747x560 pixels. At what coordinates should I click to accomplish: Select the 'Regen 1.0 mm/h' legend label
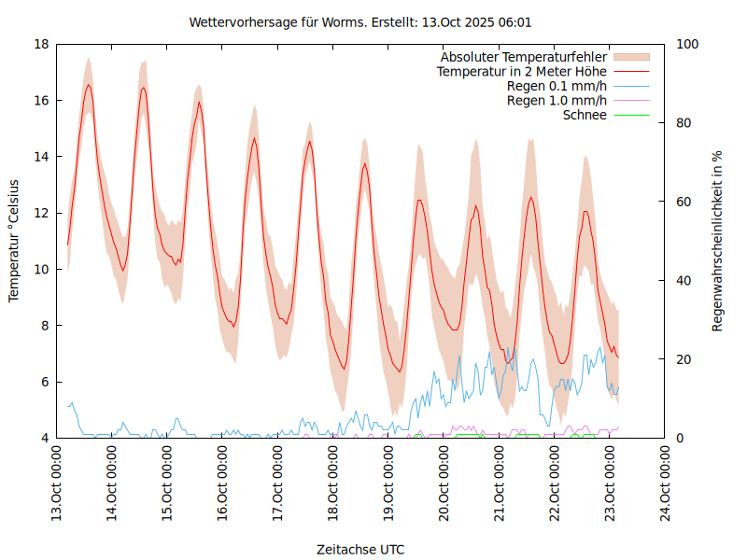(x=557, y=101)
